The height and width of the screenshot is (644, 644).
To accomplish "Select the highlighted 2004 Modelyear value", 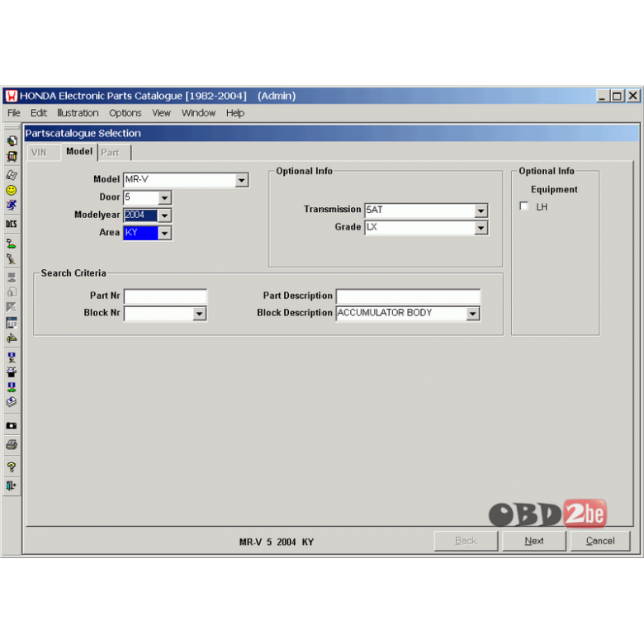I will 140,215.
